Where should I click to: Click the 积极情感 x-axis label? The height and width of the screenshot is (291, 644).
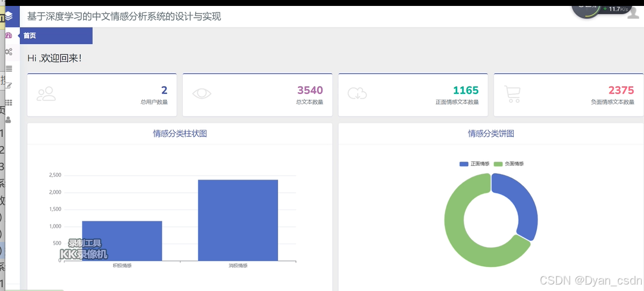(122, 266)
